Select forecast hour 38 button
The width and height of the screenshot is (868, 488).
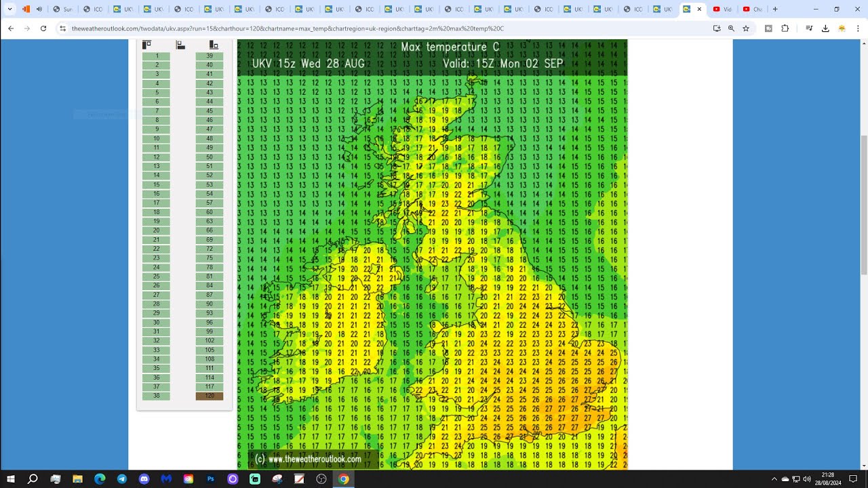pyautogui.click(x=157, y=396)
